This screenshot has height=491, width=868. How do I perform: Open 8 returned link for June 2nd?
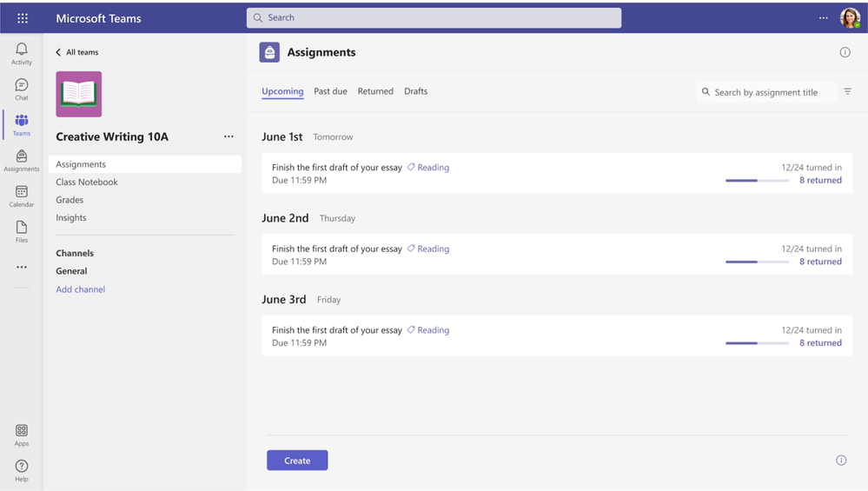click(x=820, y=262)
